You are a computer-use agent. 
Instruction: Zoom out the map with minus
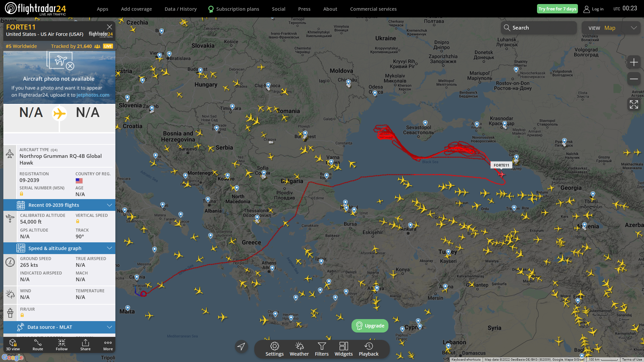634,79
